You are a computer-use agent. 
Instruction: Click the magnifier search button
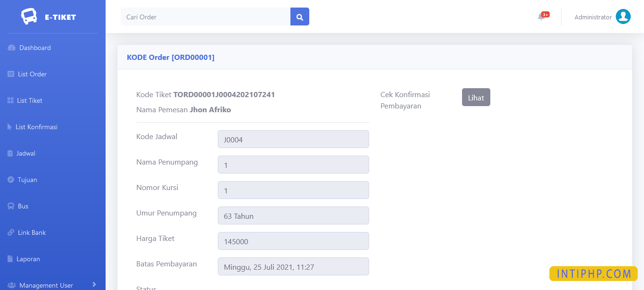(299, 17)
